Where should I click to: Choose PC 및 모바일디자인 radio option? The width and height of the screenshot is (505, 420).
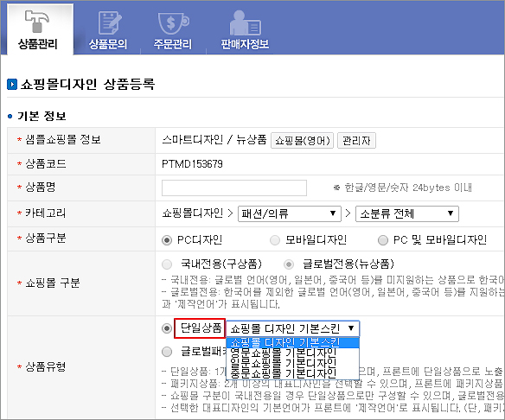pos(382,240)
